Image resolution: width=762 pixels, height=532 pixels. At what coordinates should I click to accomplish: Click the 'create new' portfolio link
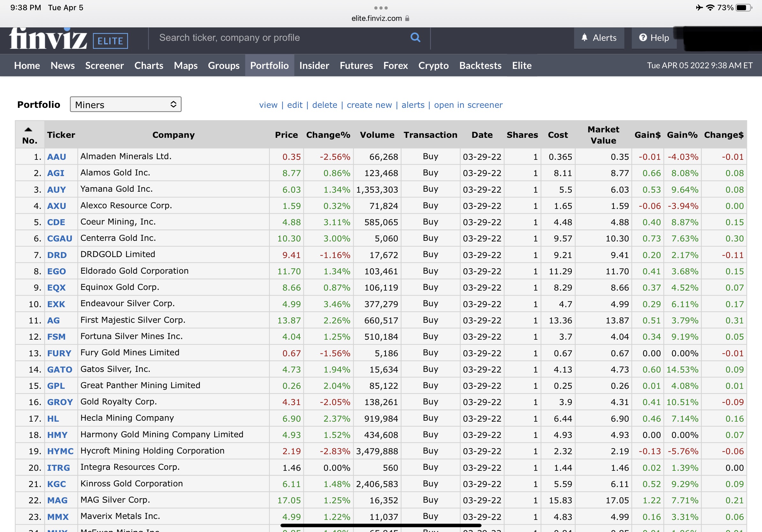369,105
